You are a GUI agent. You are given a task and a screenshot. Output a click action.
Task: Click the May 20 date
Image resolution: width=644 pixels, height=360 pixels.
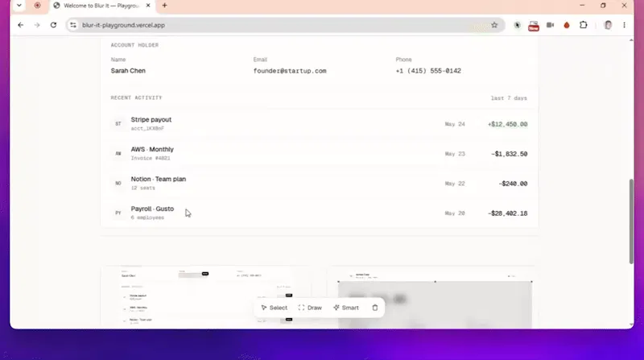tap(455, 213)
